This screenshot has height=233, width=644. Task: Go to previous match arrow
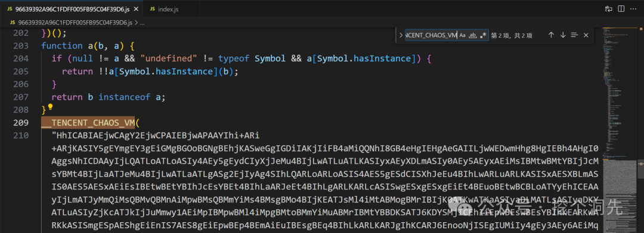coord(551,35)
